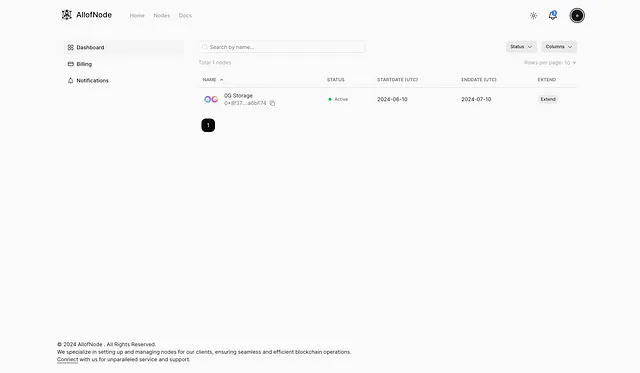Focus the Search by name field
The image size is (640, 373).
pos(282,47)
